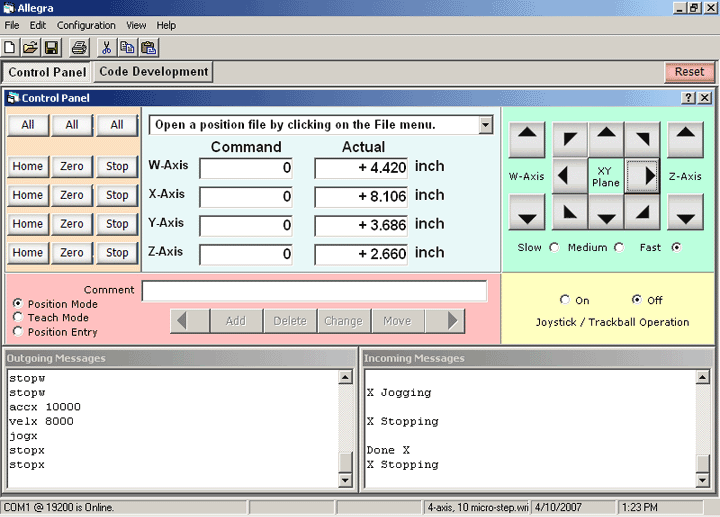
Task: Jog XY plane diagonal up-right arrow
Action: (642, 139)
